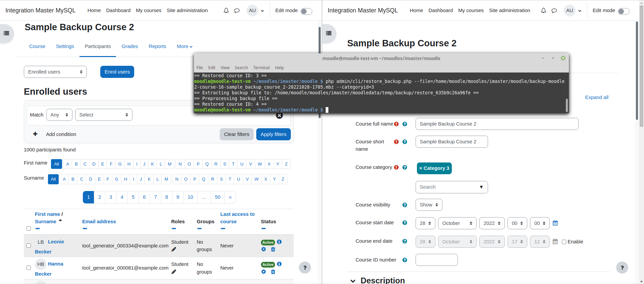Click Apply filters button
The height and width of the screenshot is (284, 644).
[273, 134]
